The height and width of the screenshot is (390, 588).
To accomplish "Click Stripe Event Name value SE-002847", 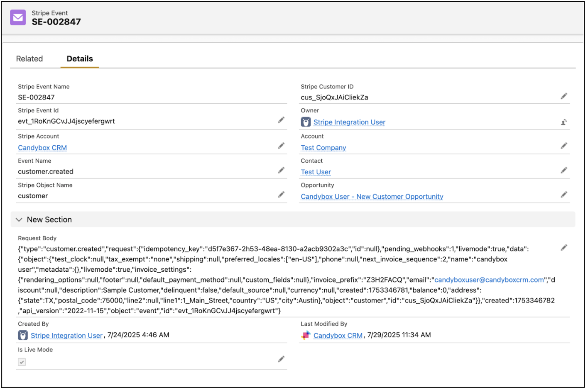I will tap(36, 97).
